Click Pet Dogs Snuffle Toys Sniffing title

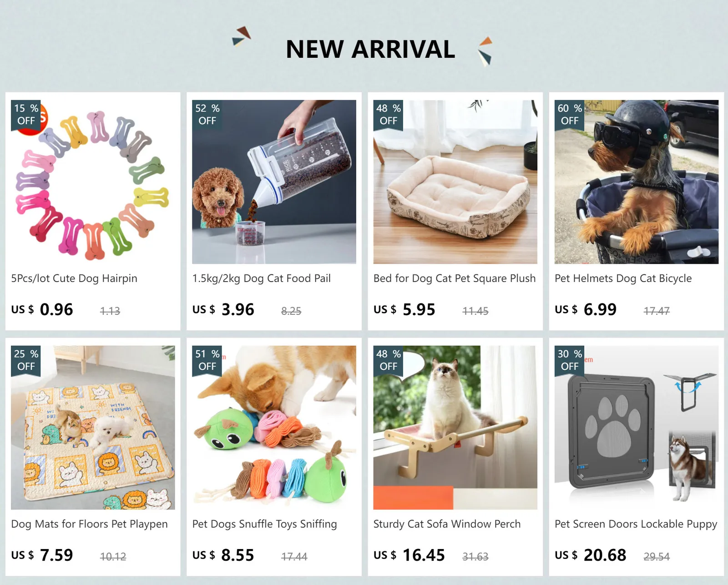click(264, 524)
